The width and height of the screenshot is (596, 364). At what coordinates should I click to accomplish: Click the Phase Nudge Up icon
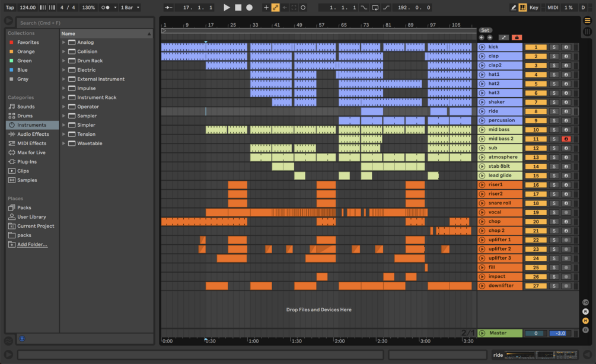52,7
